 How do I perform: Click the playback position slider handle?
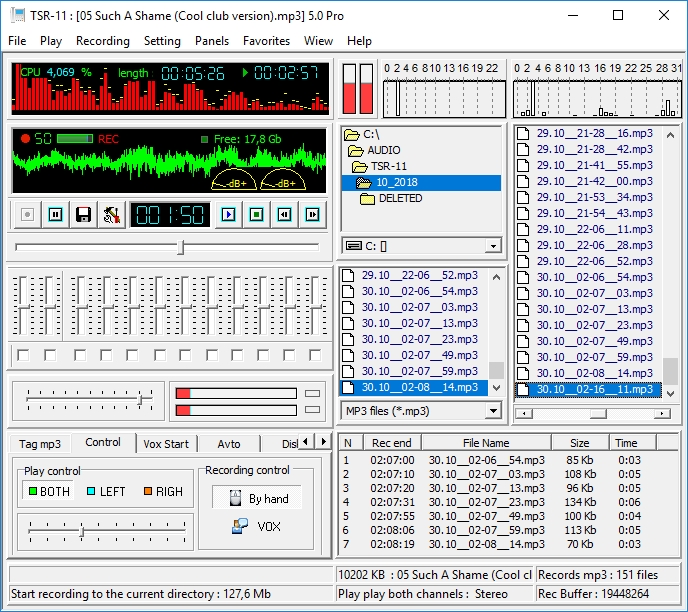click(x=181, y=247)
